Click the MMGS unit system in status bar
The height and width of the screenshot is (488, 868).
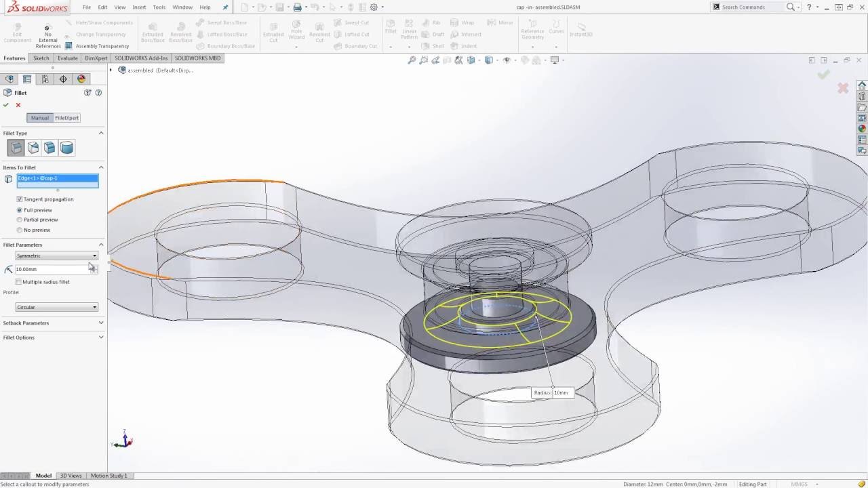pos(799,484)
